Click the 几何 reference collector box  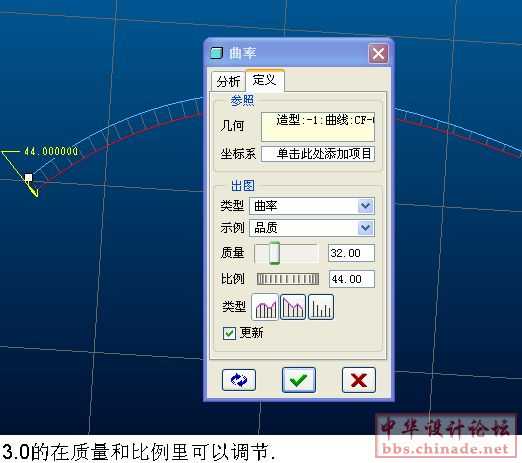pyautogui.click(x=318, y=127)
